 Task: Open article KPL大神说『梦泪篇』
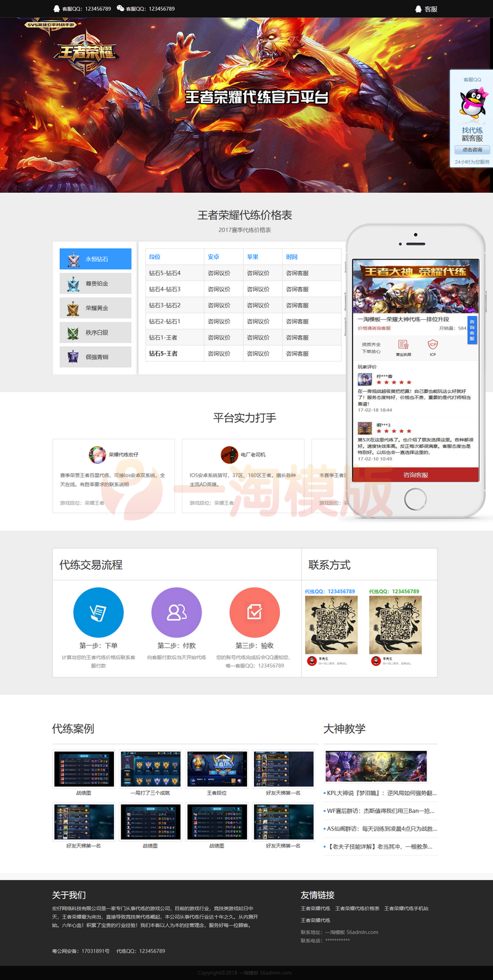point(381,793)
